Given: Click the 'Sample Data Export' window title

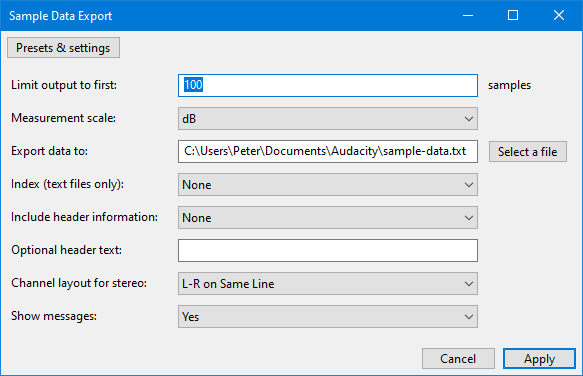Looking at the screenshot, I should click(60, 16).
